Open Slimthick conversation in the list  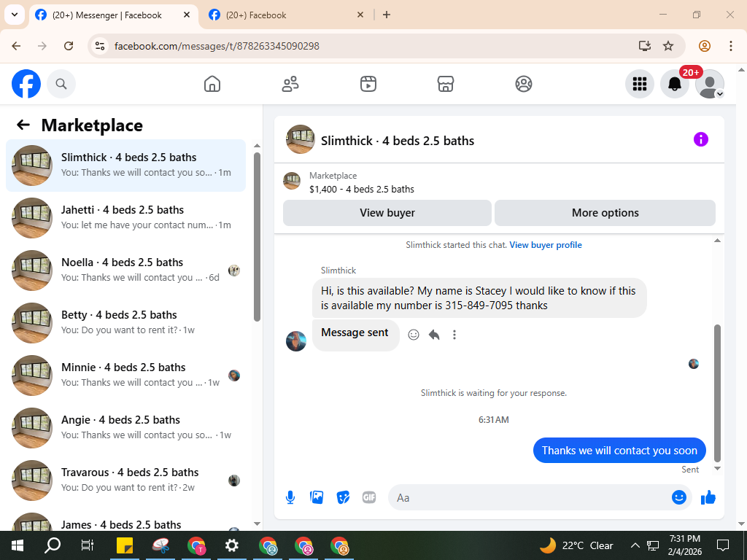click(x=125, y=166)
